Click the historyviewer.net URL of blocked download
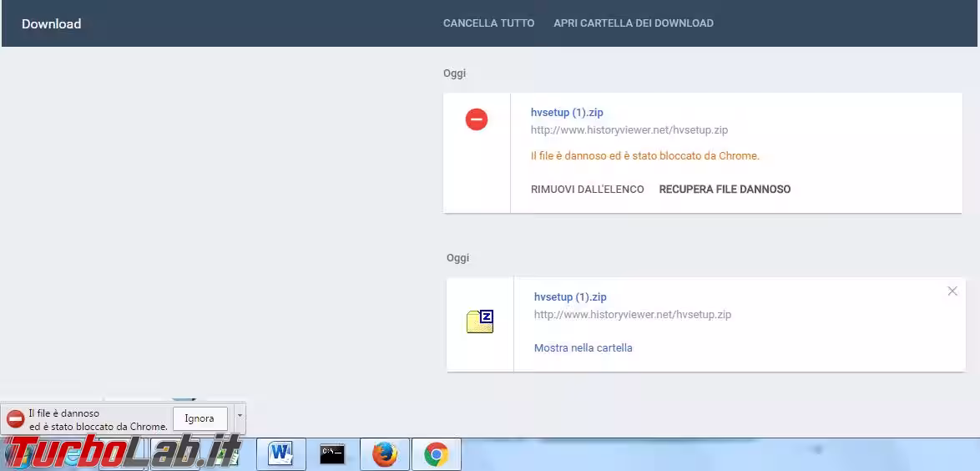Viewport: 980px width, 471px height. [629, 130]
